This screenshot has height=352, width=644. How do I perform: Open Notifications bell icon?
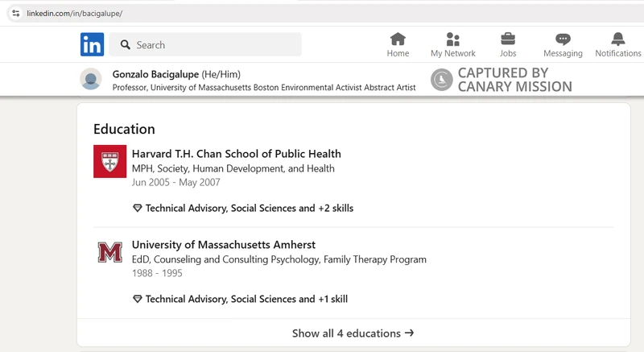617,39
